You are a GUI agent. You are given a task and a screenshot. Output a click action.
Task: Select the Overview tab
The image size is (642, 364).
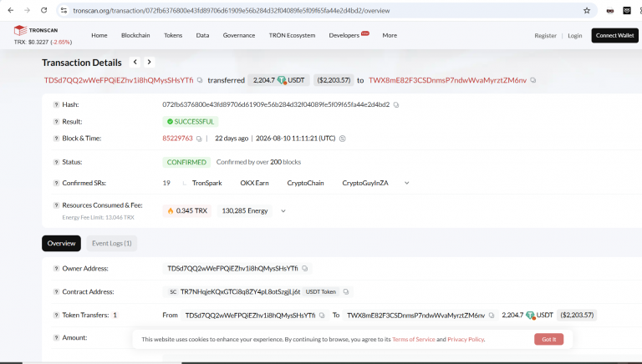(x=61, y=243)
